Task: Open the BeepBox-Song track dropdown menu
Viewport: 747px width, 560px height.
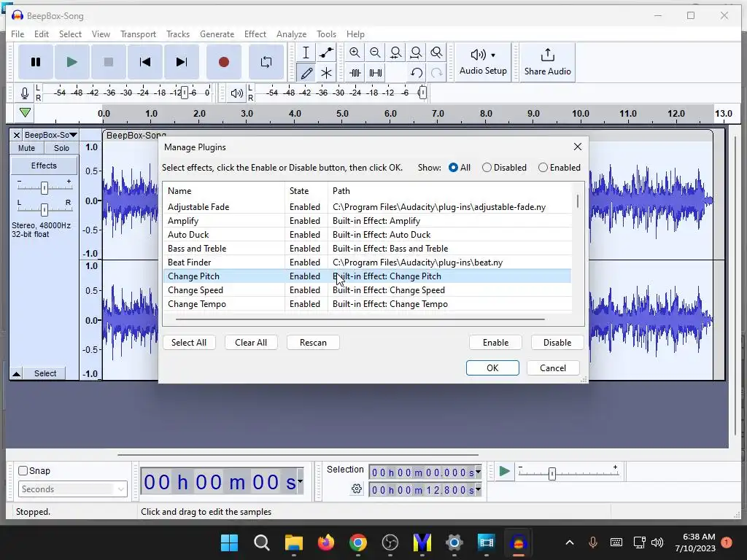Action: tap(50, 135)
